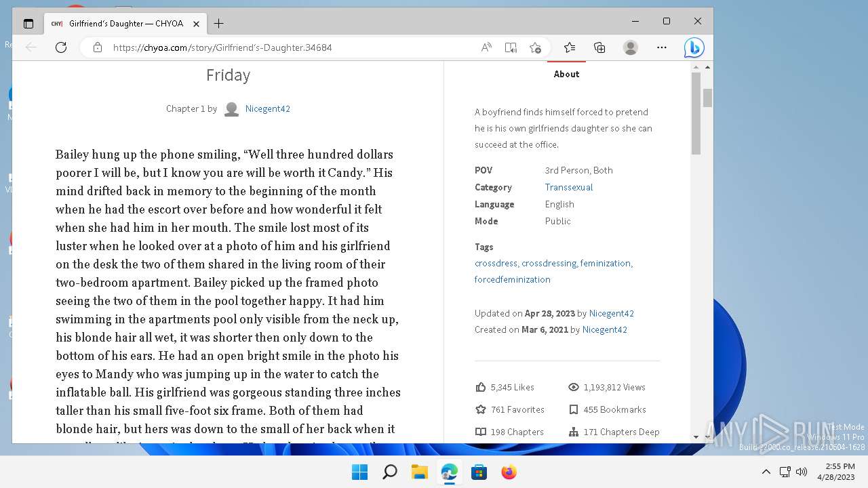868x488 pixels.
Task: Click the '171 Chapters Deep' text
Action: (621, 432)
